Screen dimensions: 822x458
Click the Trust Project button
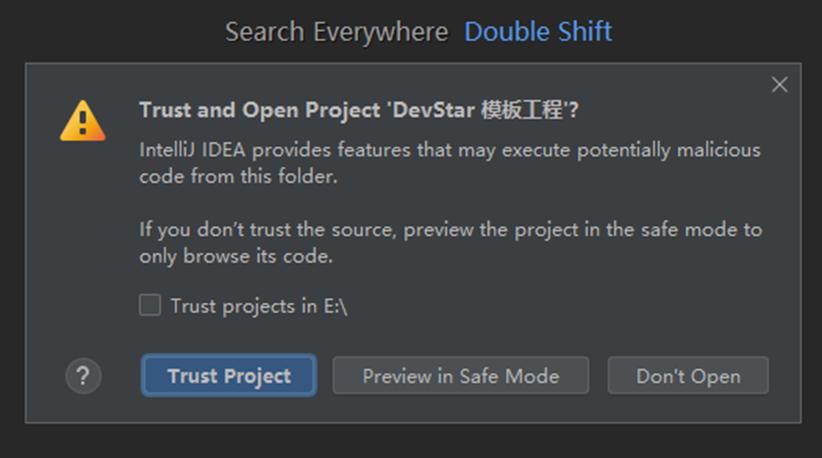tap(229, 376)
